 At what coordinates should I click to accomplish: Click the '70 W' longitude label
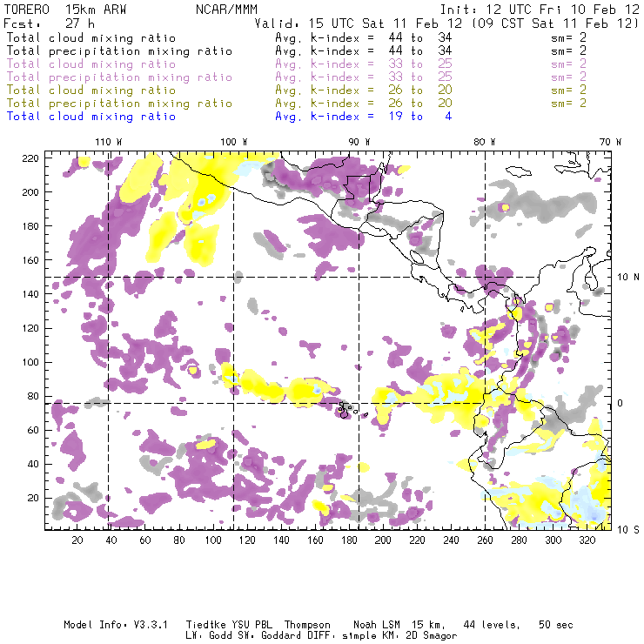tap(610, 142)
